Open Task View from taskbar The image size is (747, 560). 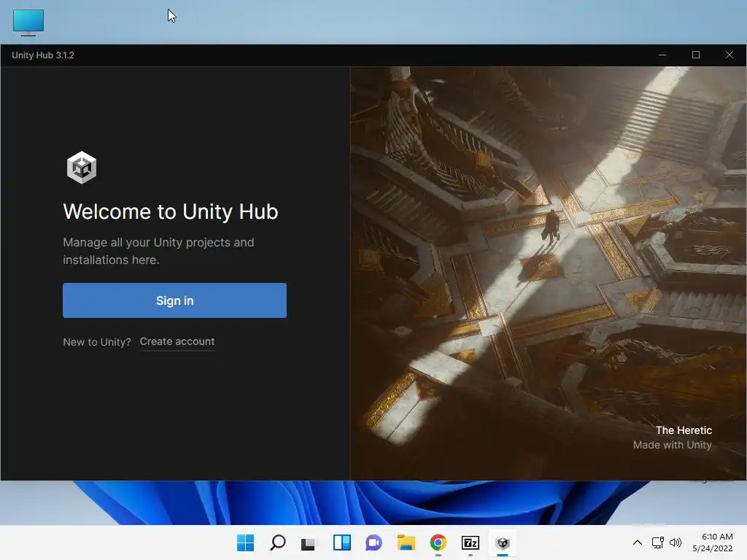(x=309, y=542)
